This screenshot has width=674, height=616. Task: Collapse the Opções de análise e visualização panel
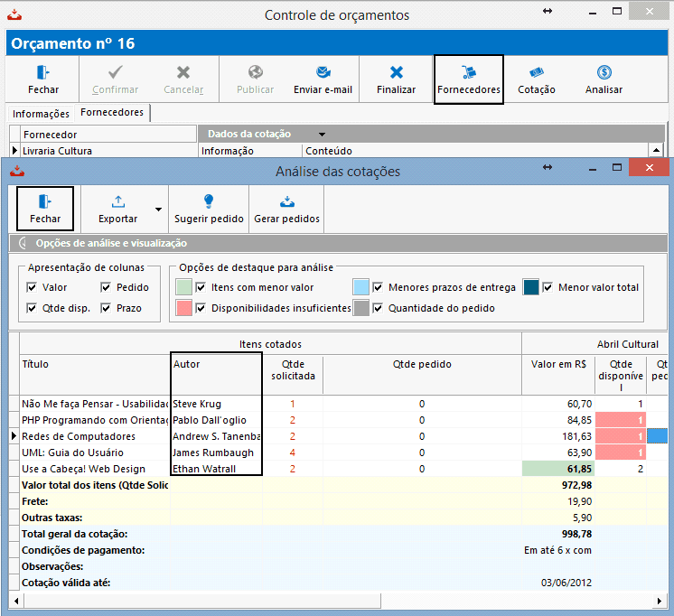(x=23, y=243)
